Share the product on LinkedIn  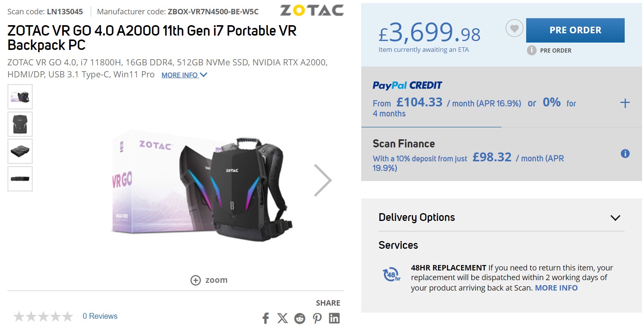[x=334, y=318]
